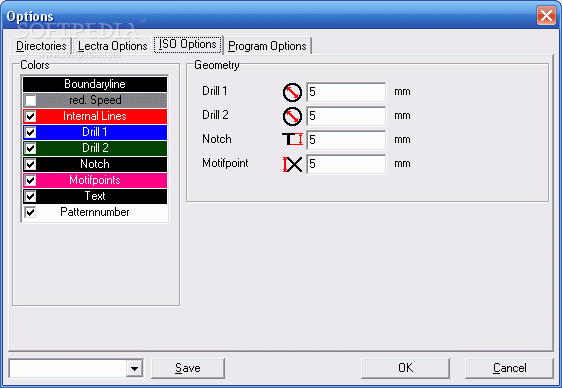Uncheck the Notch checkbox

point(30,164)
